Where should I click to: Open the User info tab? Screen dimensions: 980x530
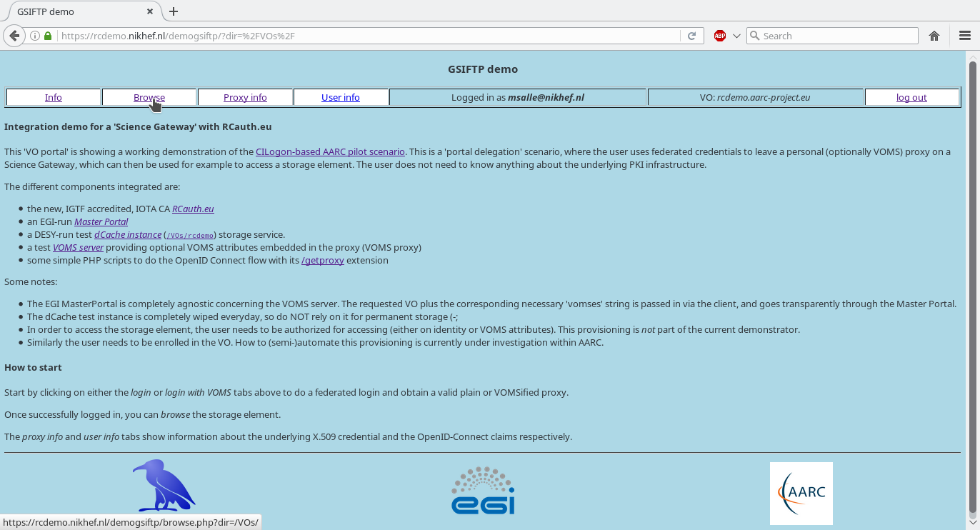tap(341, 97)
